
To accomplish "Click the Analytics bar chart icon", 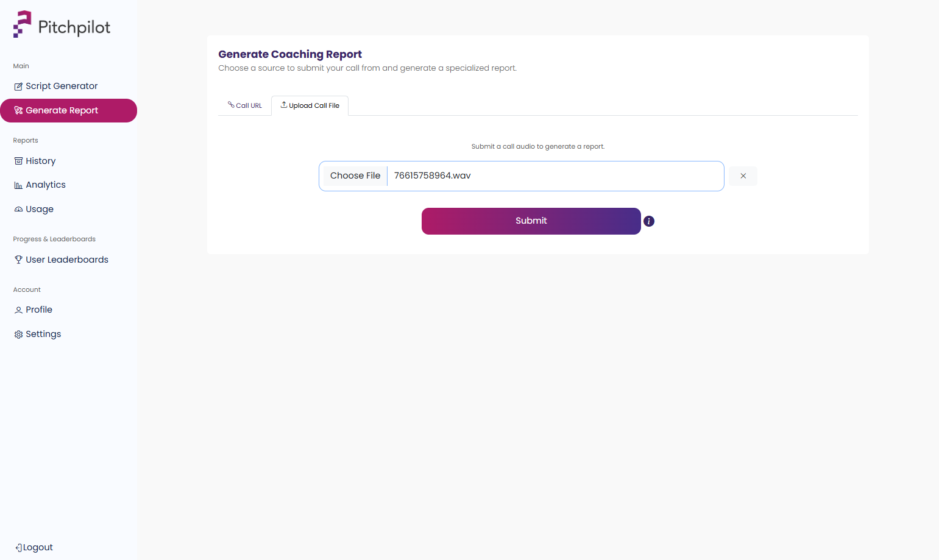I will point(18,185).
